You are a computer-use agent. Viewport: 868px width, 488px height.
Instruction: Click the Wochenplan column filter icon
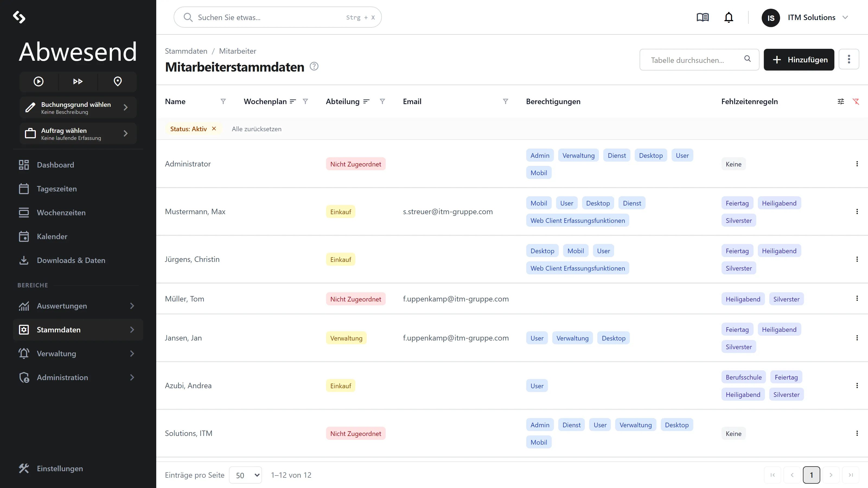[x=305, y=101]
